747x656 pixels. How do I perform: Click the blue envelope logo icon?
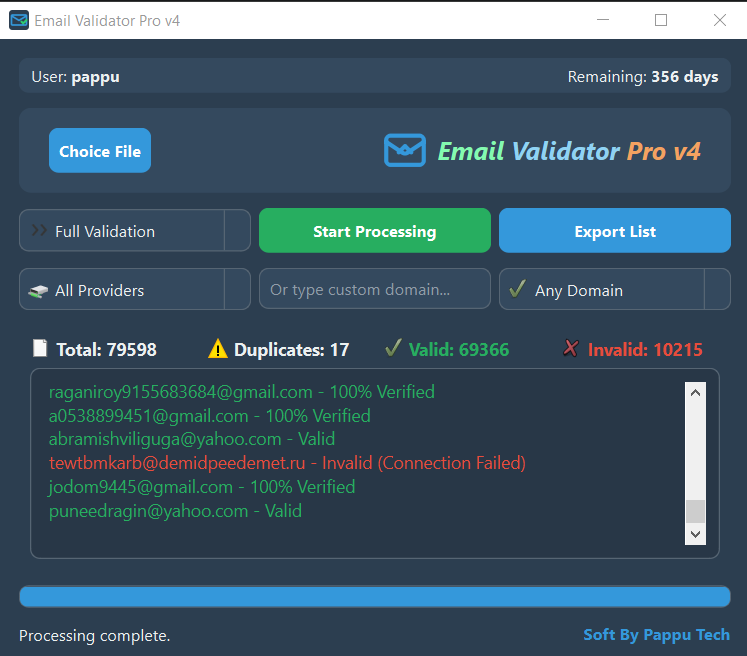(x=405, y=151)
